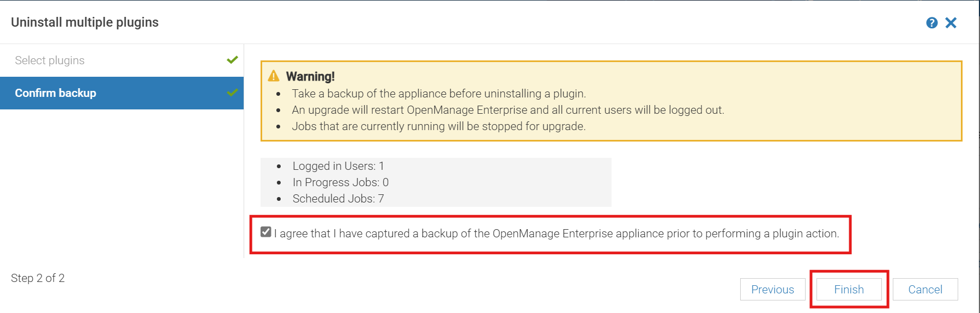Select the Logged in Users count line
The width and height of the screenshot is (980, 313).
[x=338, y=166]
